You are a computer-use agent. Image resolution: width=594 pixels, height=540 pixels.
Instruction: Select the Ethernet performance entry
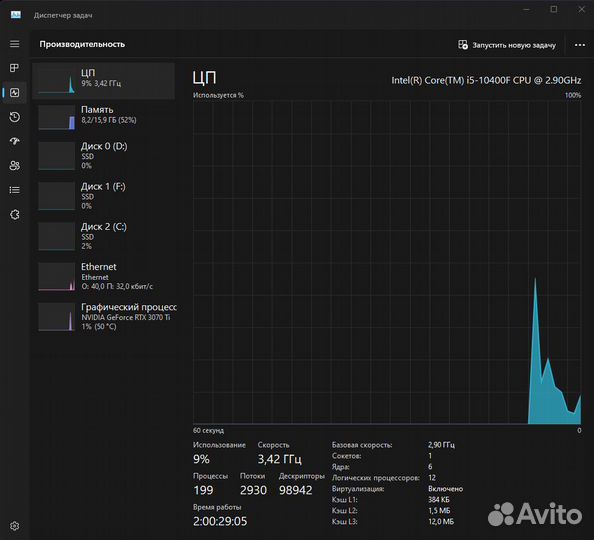coord(103,276)
